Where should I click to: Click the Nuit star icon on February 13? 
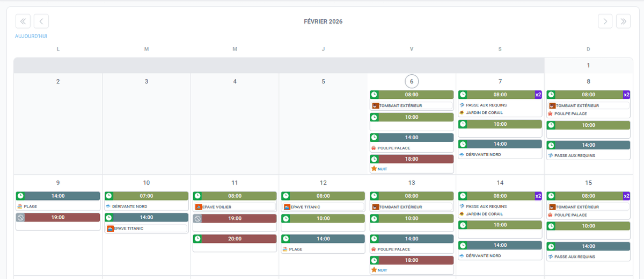tap(374, 270)
